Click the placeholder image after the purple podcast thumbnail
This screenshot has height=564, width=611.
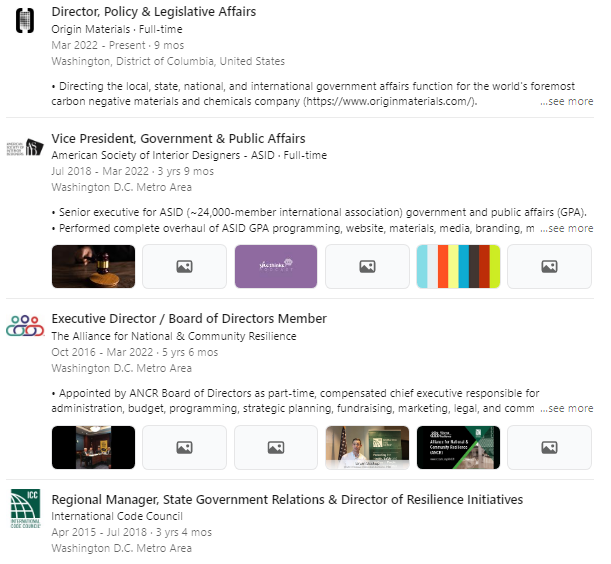pos(367,267)
